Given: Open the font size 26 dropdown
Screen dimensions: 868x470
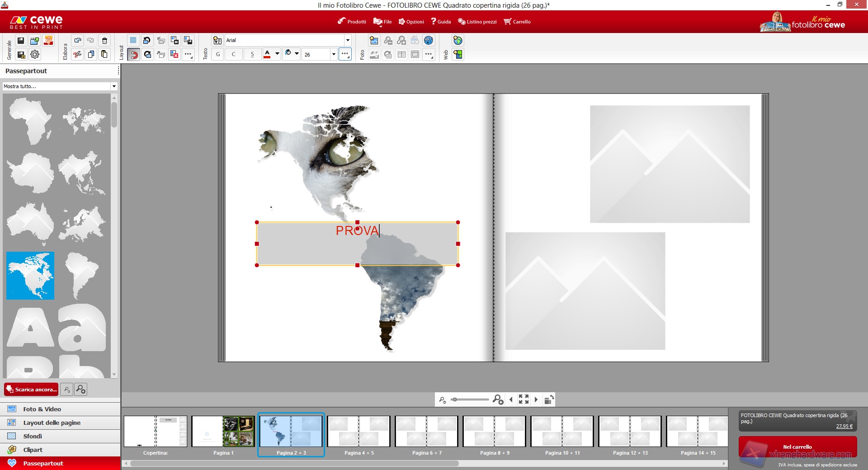Looking at the screenshot, I should click(334, 54).
